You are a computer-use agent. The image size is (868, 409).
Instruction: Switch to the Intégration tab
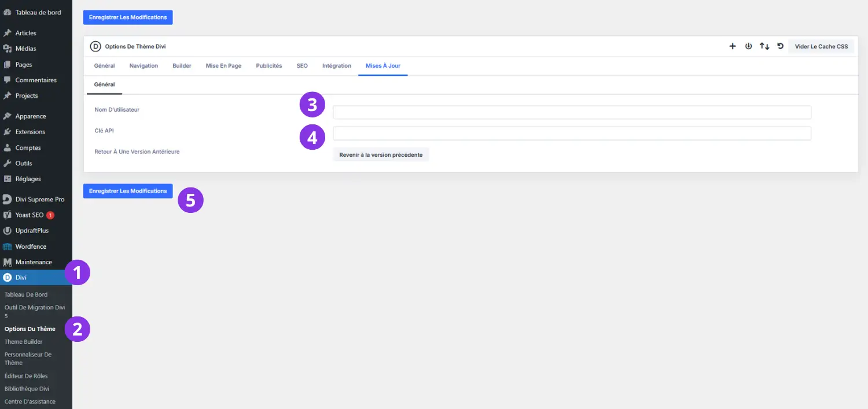(337, 66)
